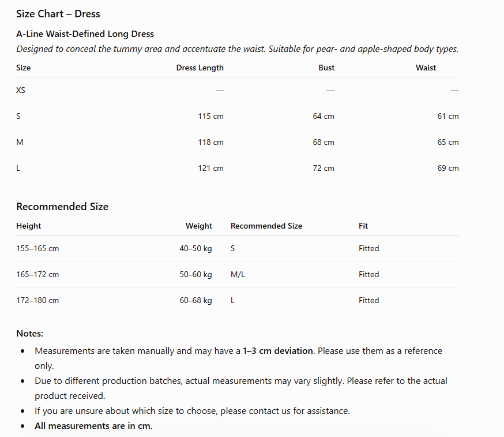The width and height of the screenshot is (504, 437).
Task: Click the 60–68 kg weight cell
Action: tap(195, 301)
